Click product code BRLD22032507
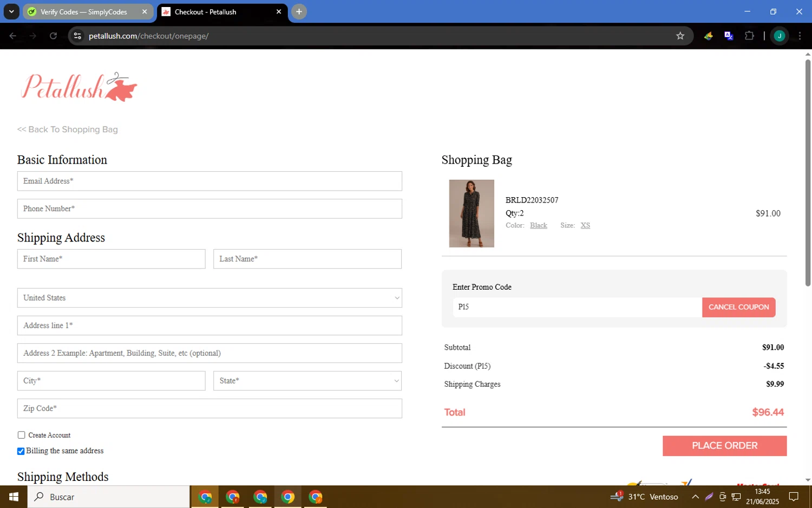This screenshot has width=812, height=508. pos(532,200)
